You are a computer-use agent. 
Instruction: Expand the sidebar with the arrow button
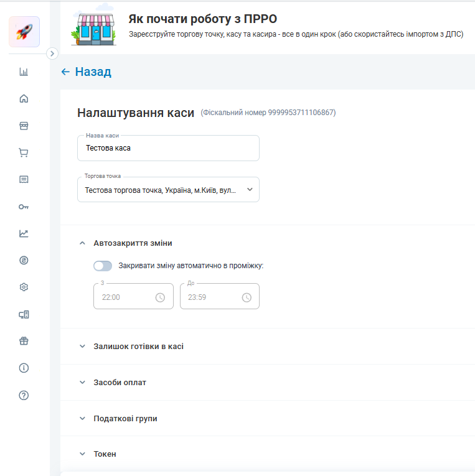click(x=52, y=54)
